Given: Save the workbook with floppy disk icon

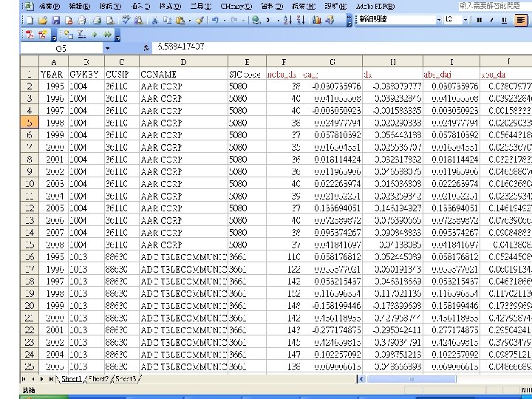Looking at the screenshot, I should click(x=55, y=21).
